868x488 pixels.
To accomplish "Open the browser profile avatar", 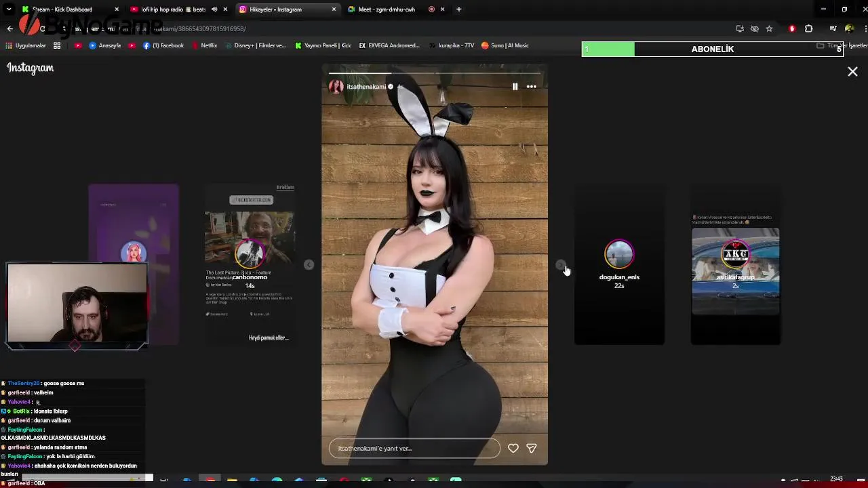I will [x=849, y=28].
